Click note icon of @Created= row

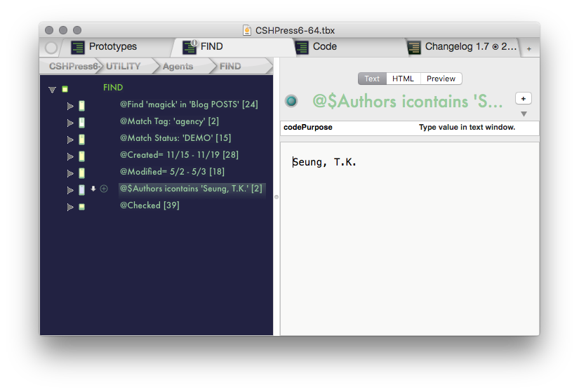[x=81, y=156]
